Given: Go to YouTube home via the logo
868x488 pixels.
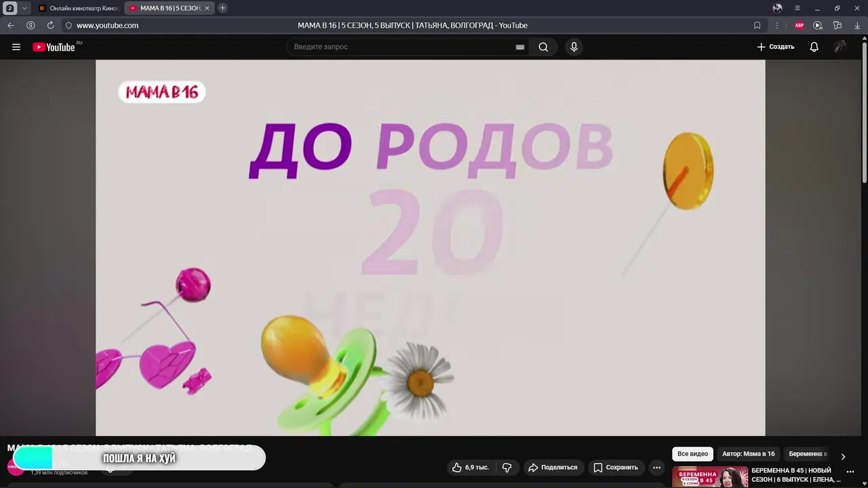Looking at the screenshot, I should (x=54, y=47).
